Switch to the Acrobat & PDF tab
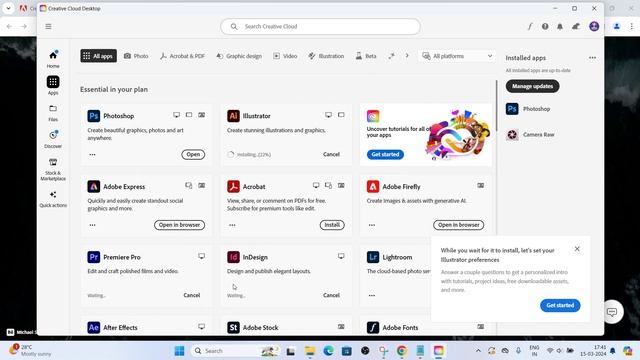The width and height of the screenshot is (640, 360). click(182, 56)
